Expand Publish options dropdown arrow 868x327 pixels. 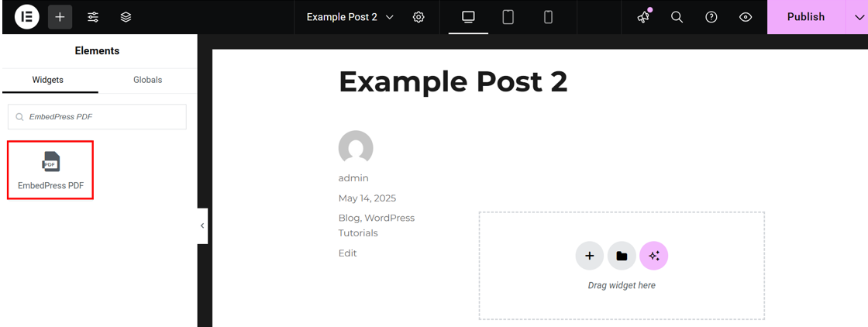click(856, 17)
